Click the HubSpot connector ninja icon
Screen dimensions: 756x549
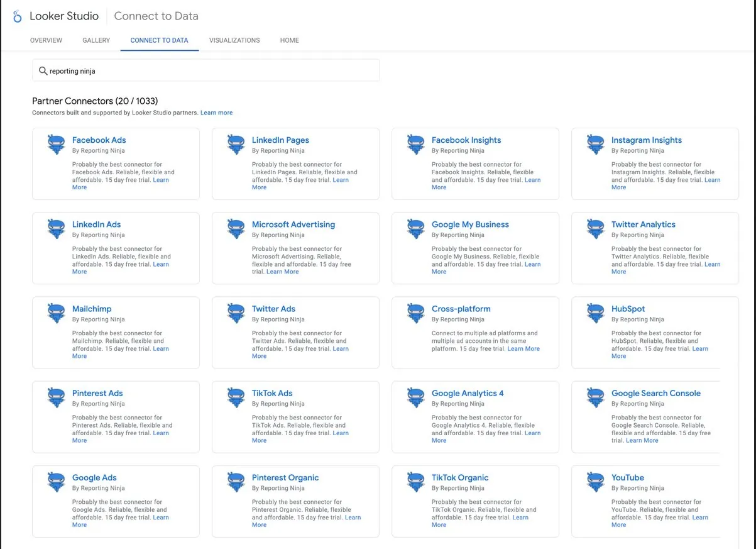[x=596, y=313]
